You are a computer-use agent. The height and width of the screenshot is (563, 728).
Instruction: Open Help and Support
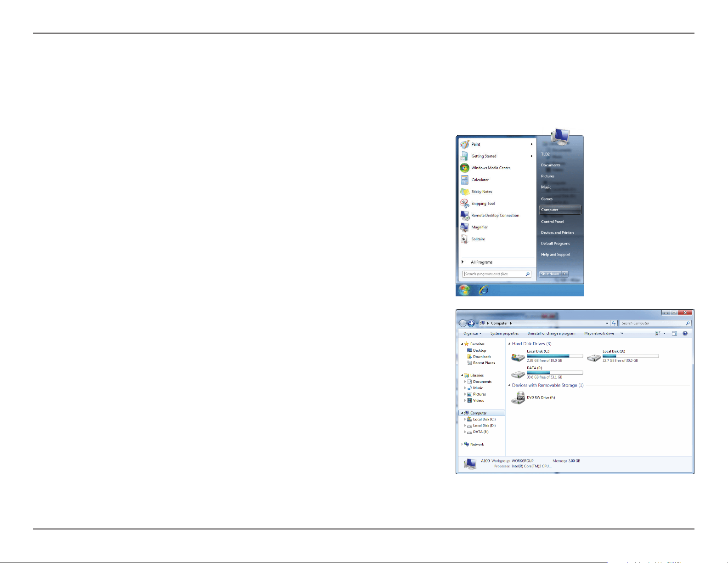[x=556, y=255]
